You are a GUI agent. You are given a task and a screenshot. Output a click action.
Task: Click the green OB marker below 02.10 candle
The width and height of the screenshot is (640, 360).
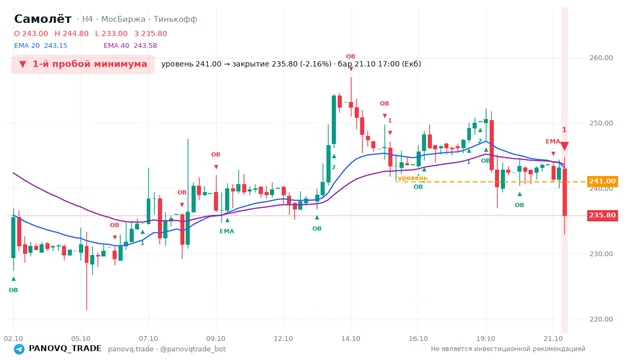13,290
